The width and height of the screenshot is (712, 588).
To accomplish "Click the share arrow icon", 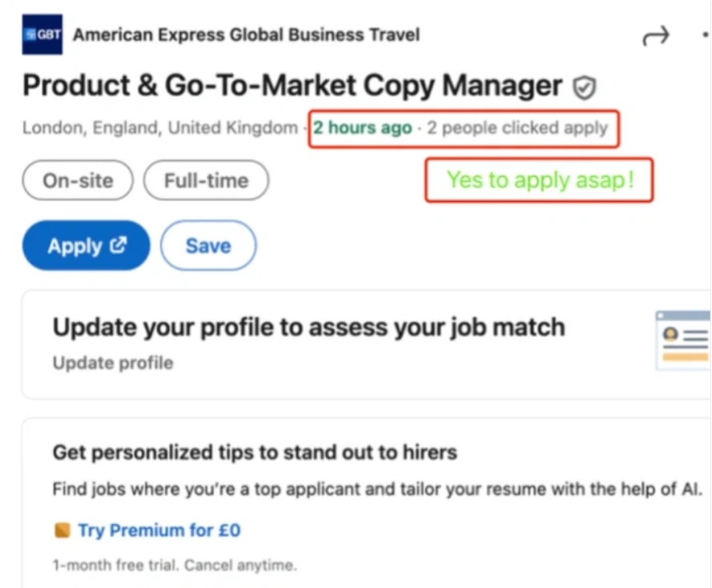I will 656,36.
